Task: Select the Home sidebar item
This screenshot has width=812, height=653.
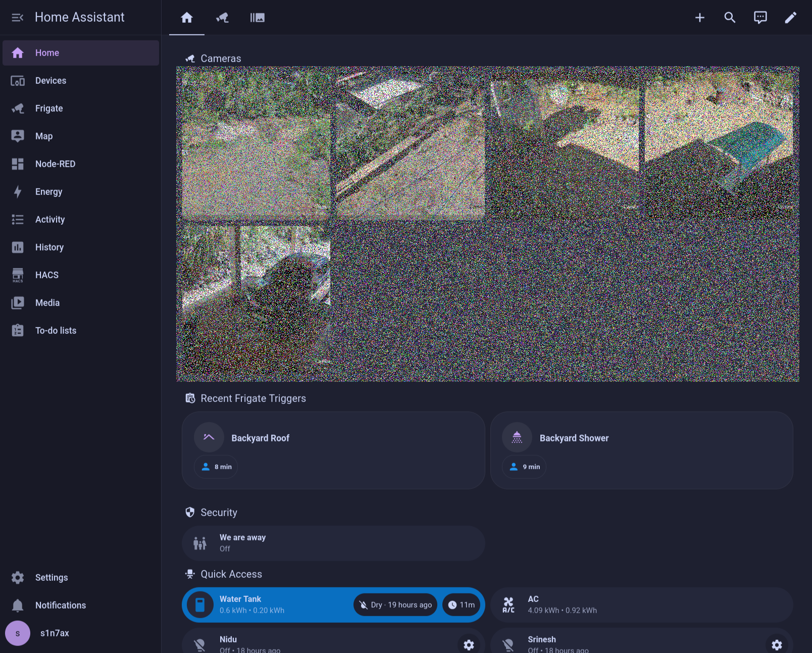Action: click(81, 53)
